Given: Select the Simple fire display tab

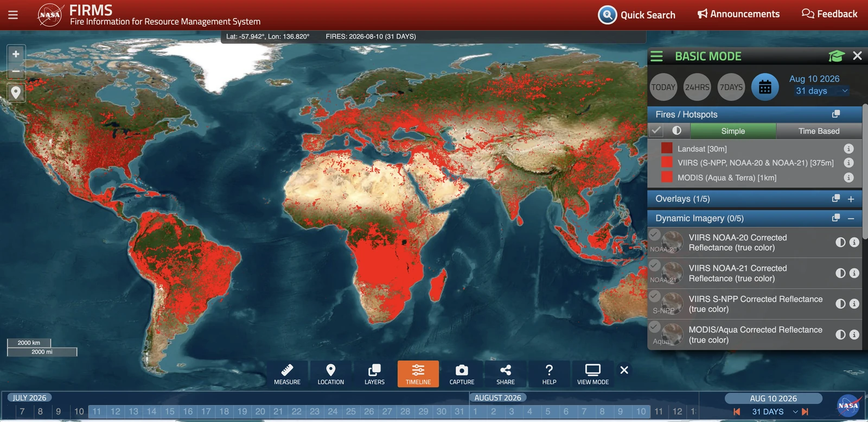Looking at the screenshot, I should [733, 131].
